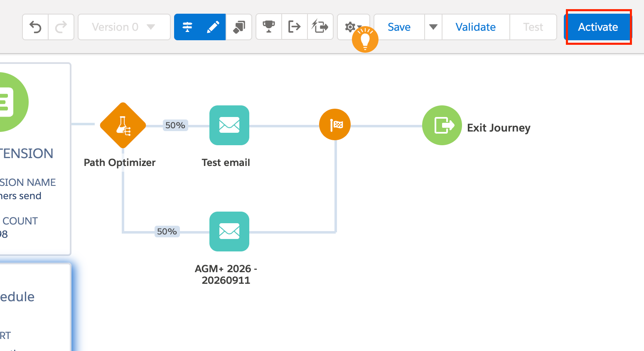Open the AGM+ 2026 email activity
Viewport: 644px width, 351px height.
229,232
